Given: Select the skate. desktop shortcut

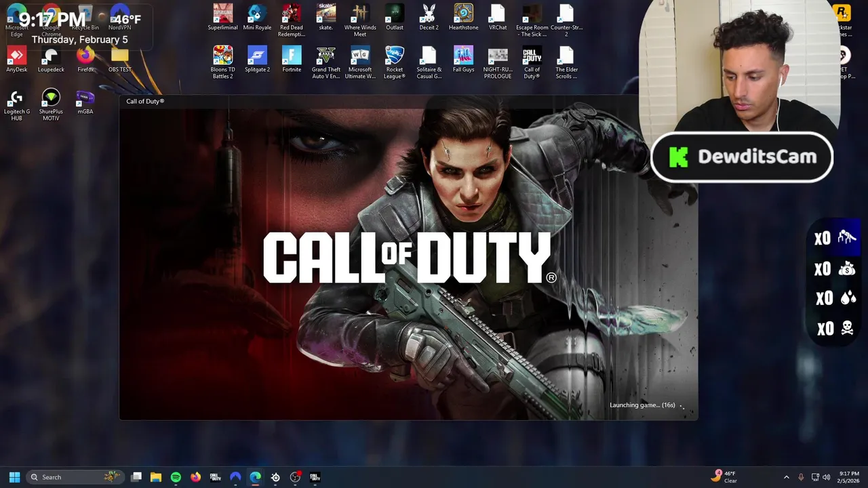Looking at the screenshot, I should coord(326,18).
